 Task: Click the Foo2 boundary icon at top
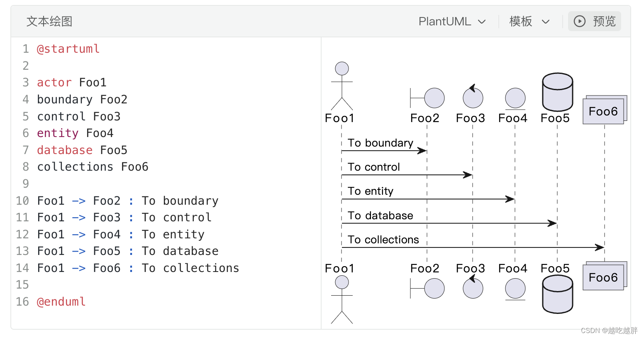pyautogui.click(x=427, y=98)
